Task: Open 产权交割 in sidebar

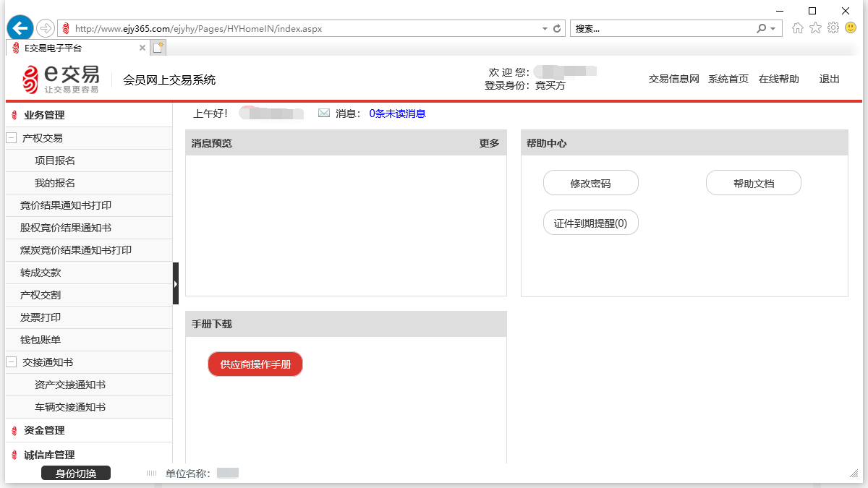Action: coord(41,295)
